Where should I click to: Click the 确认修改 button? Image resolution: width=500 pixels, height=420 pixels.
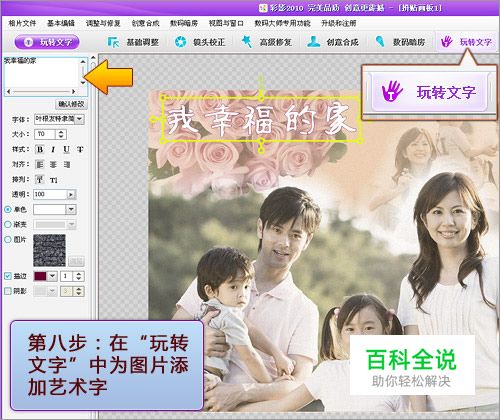[71, 104]
